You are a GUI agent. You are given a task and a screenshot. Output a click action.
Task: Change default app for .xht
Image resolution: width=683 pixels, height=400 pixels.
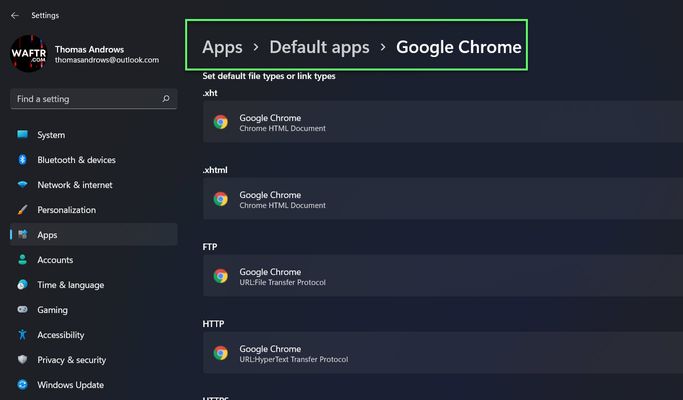click(443, 122)
